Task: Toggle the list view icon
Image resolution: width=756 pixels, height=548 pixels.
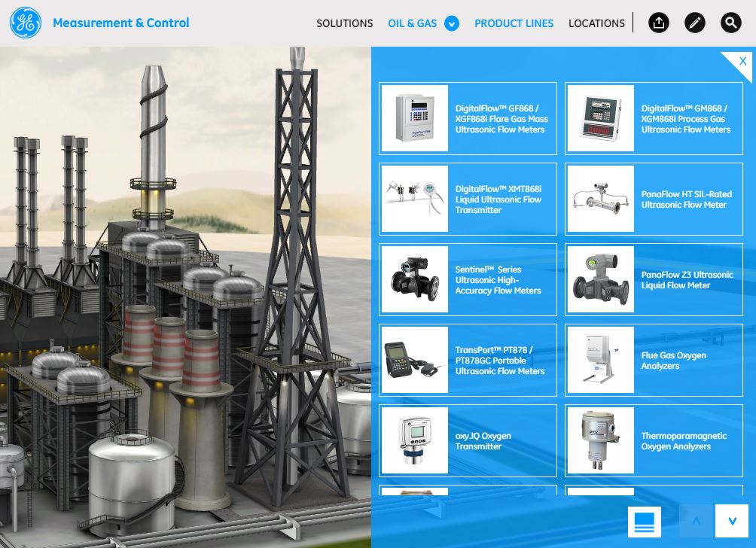Action: (644, 521)
